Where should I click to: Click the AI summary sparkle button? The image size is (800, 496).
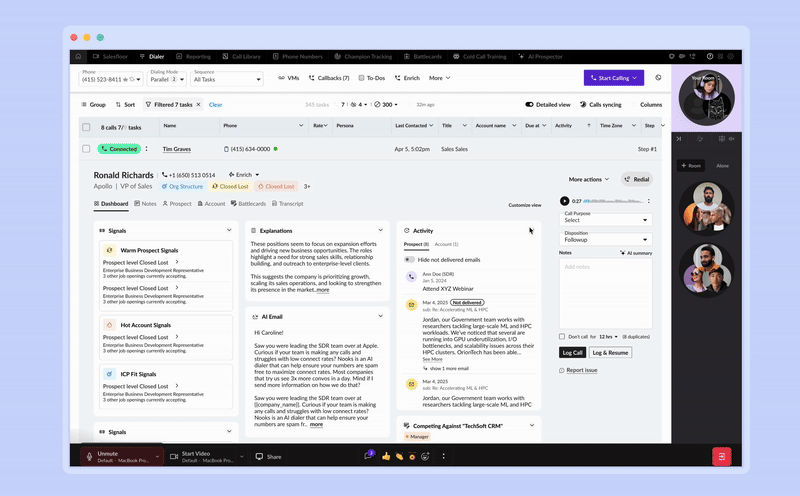636,253
